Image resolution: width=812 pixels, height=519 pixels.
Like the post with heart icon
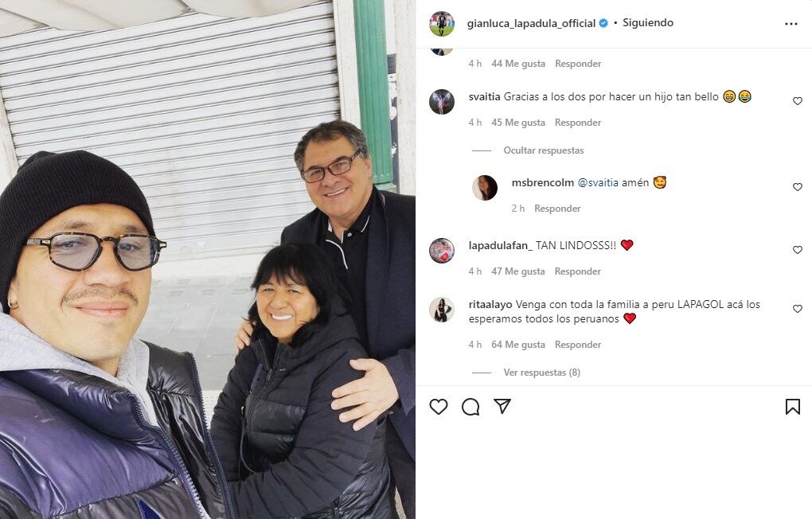[x=439, y=407]
